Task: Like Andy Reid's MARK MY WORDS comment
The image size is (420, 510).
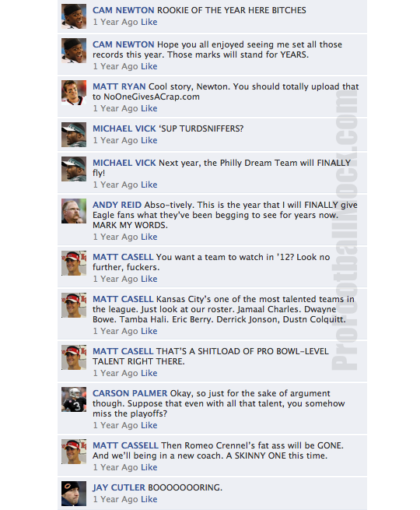Action: click(149, 237)
